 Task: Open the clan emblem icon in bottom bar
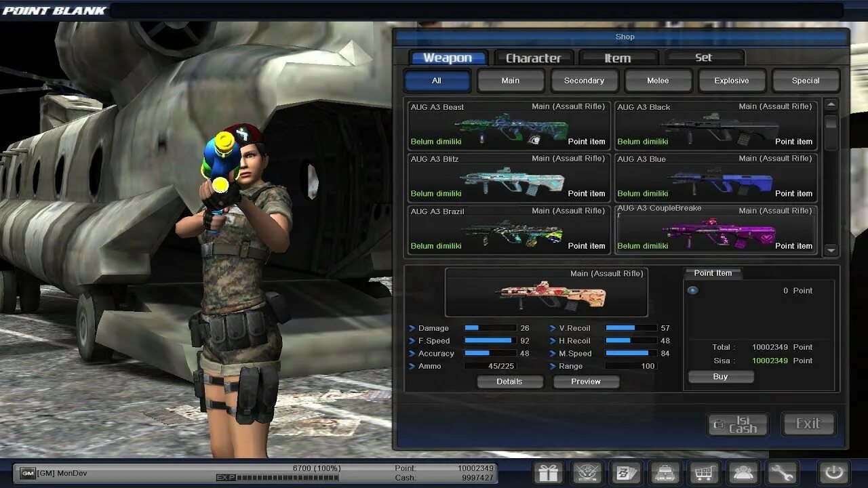588,472
